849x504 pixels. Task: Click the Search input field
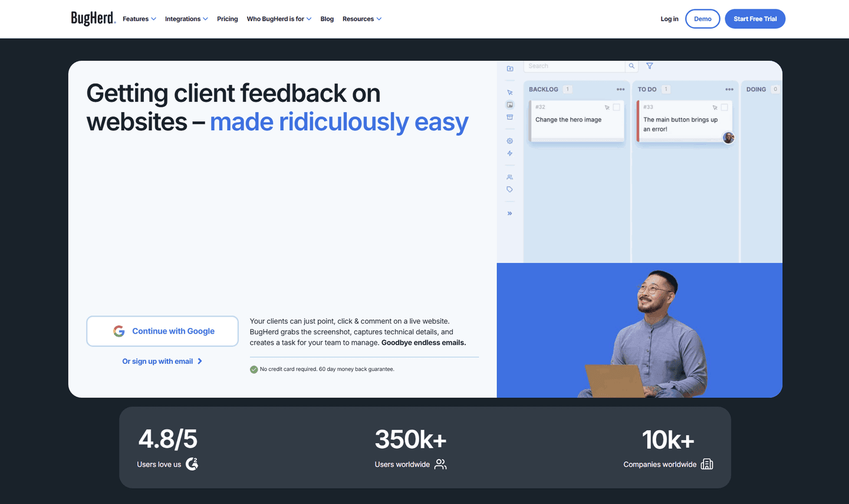[x=574, y=66]
